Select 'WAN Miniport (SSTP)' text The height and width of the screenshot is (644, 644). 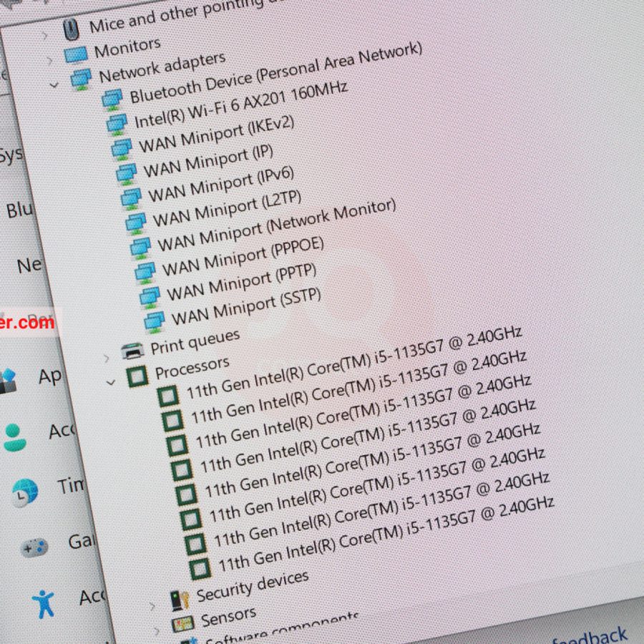[246, 306]
